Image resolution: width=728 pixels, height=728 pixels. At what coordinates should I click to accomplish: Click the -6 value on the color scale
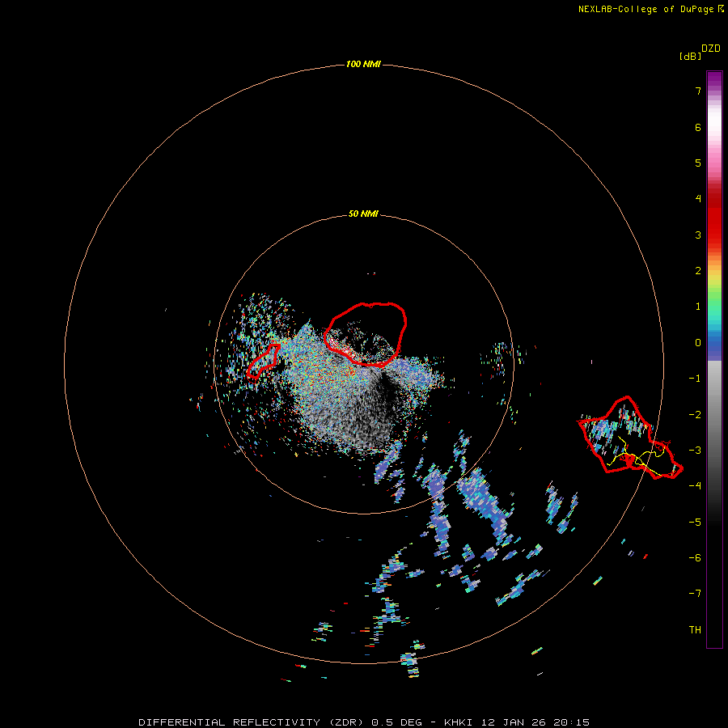click(695, 558)
